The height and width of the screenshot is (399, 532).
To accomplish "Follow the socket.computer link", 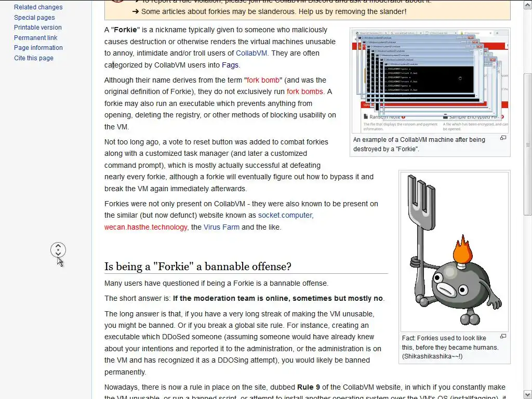I will pos(285,216).
